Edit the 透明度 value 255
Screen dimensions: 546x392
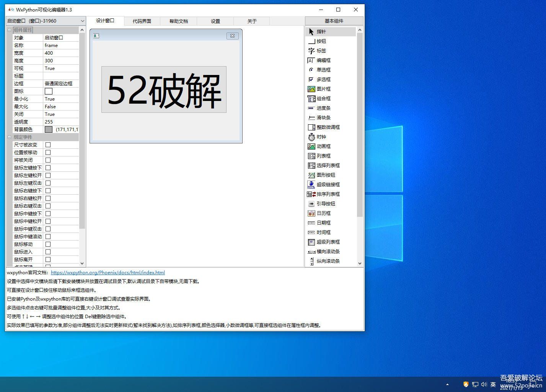[x=61, y=122]
